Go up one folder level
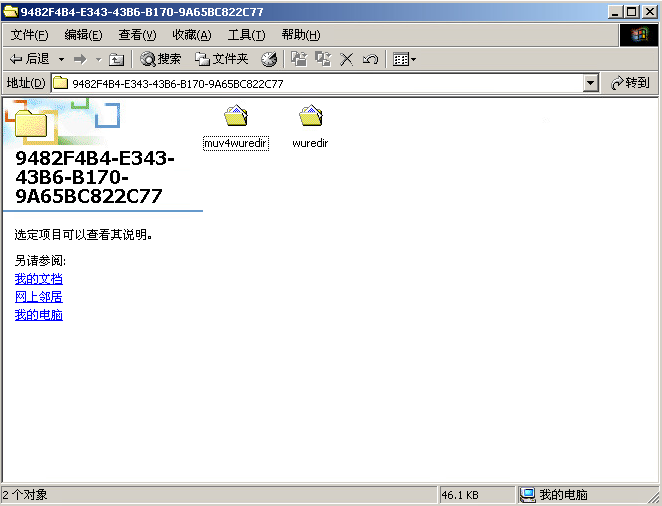The height and width of the screenshot is (506, 662). pos(116,60)
